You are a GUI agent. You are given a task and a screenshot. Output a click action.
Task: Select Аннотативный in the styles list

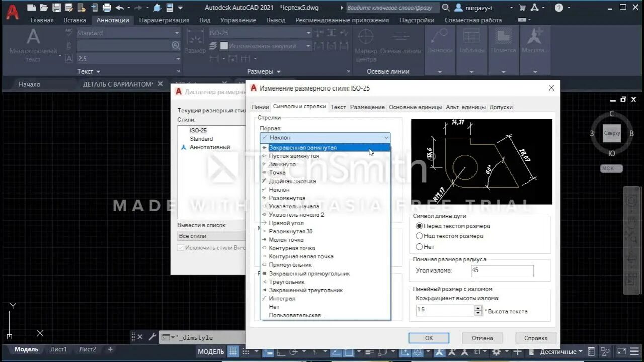click(x=209, y=147)
